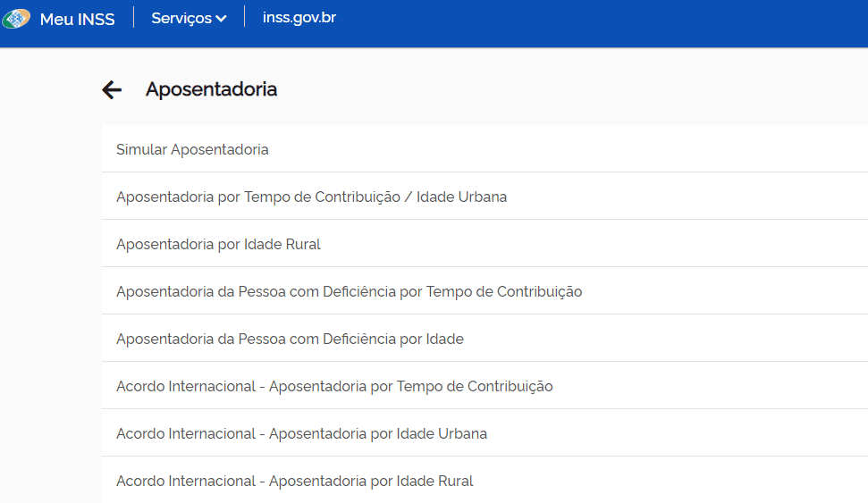868x503 pixels.
Task: Open Aposentadoria da Pessoa com Deficiência por Tempo de Contribuição
Action: point(485,291)
